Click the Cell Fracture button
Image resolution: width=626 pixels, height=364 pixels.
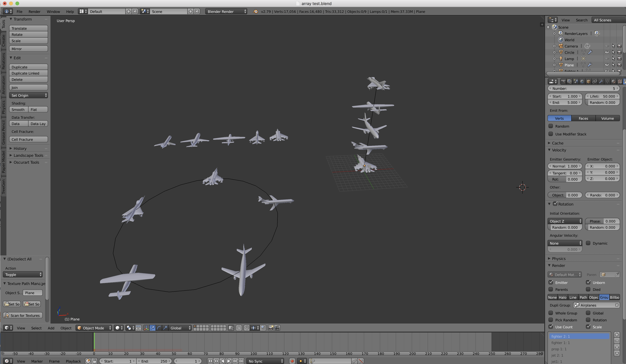point(29,139)
